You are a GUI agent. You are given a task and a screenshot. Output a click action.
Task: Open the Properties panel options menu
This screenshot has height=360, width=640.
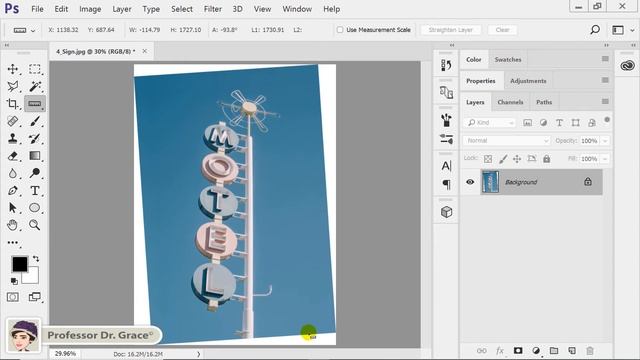pos(605,80)
